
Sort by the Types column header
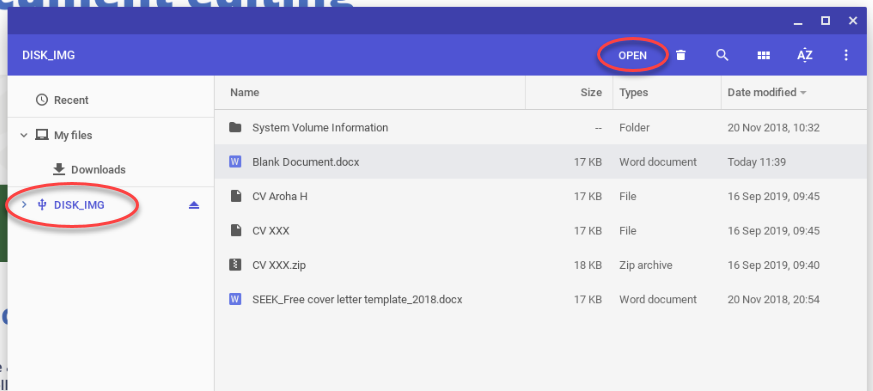pyautogui.click(x=634, y=92)
